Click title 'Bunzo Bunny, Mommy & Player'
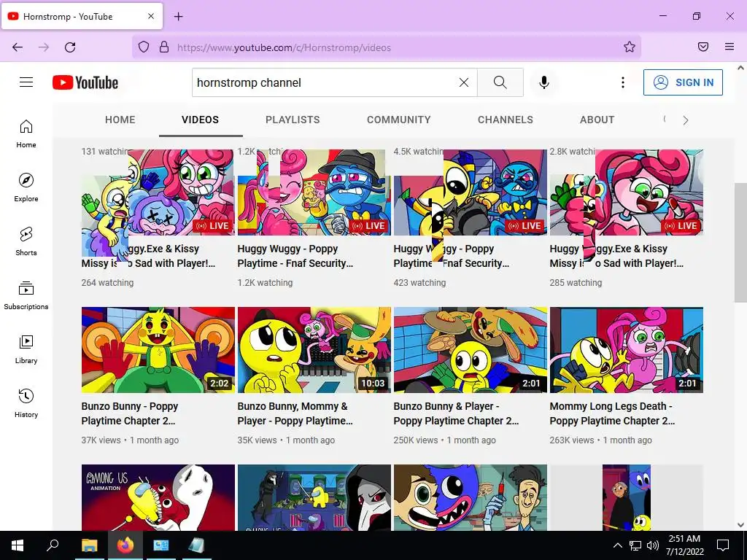This screenshot has width=747, height=560. [295, 413]
